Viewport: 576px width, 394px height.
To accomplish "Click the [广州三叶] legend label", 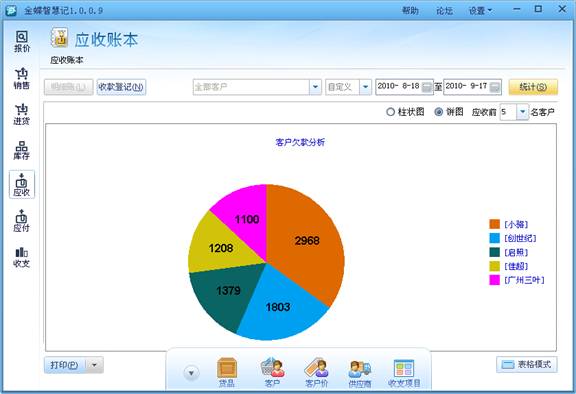I will point(524,280).
